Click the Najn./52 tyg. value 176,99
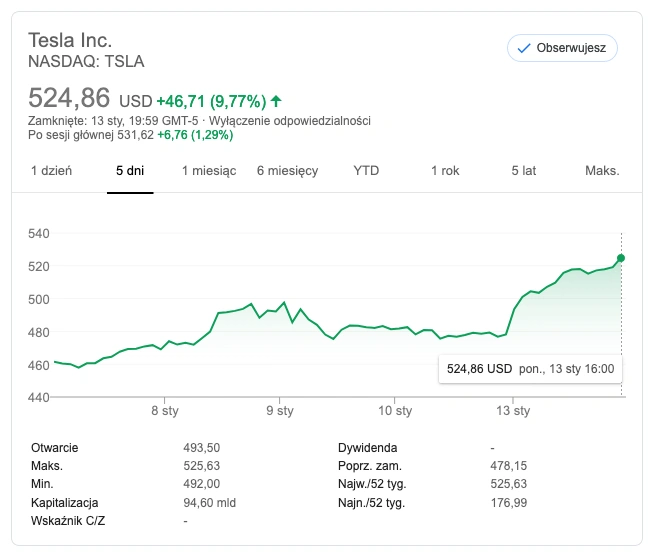654x556 pixels. (509, 503)
